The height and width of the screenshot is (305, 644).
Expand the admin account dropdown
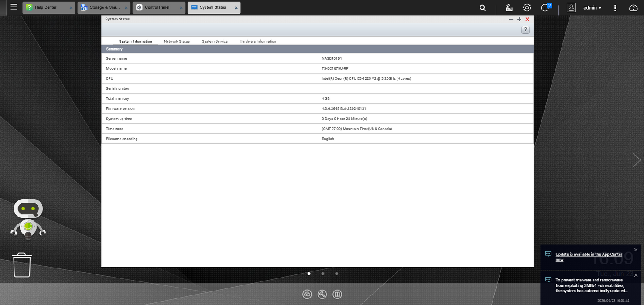(593, 8)
